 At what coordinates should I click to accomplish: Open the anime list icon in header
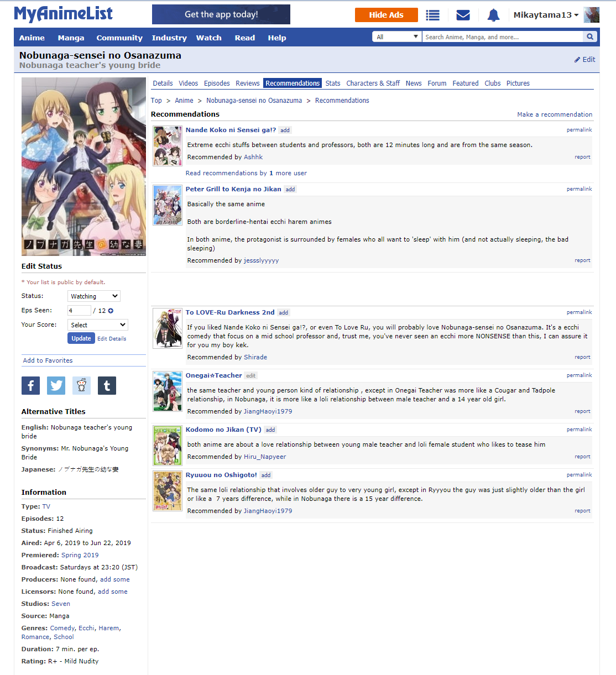tap(432, 15)
